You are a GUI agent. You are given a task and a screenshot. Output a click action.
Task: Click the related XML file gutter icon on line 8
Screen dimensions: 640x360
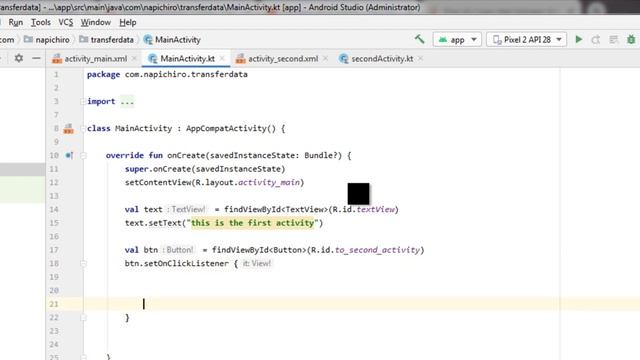(x=69, y=129)
